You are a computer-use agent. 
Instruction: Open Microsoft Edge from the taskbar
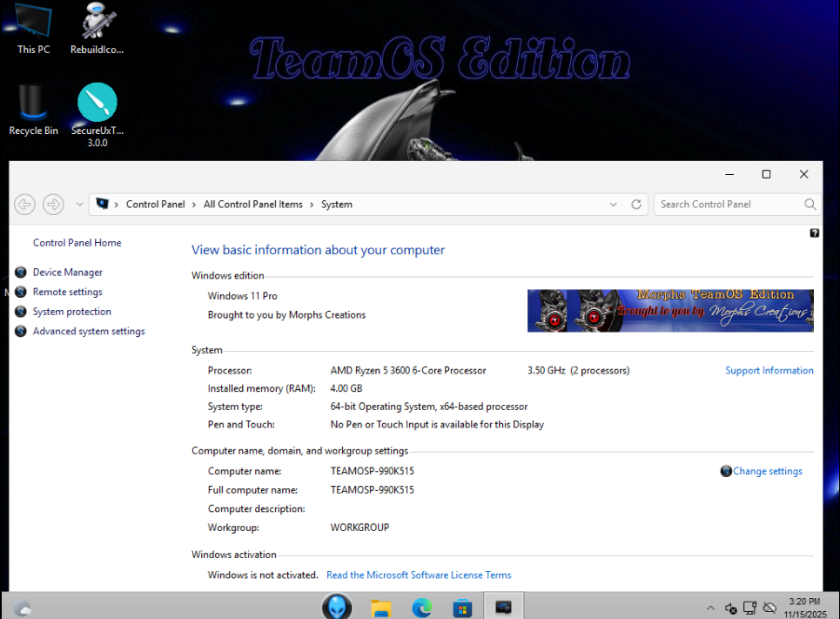pyautogui.click(x=421, y=607)
